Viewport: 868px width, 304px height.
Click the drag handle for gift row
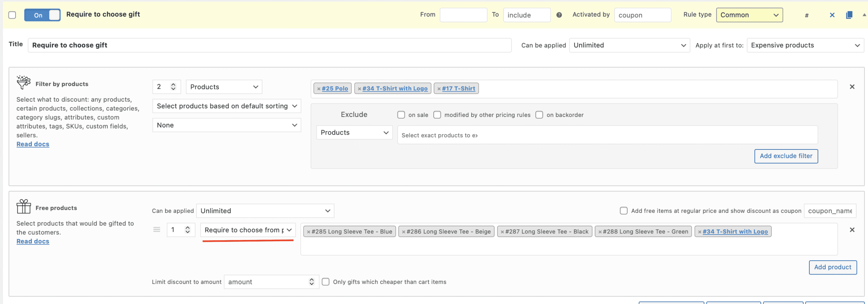point(157,230)
